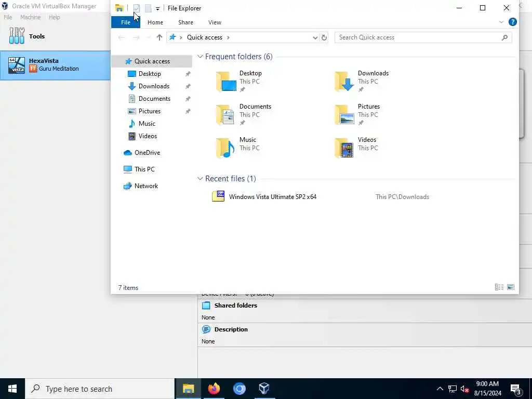Open the Recent locations dropdown arrow
532x399 pixels.
point(148,37)
